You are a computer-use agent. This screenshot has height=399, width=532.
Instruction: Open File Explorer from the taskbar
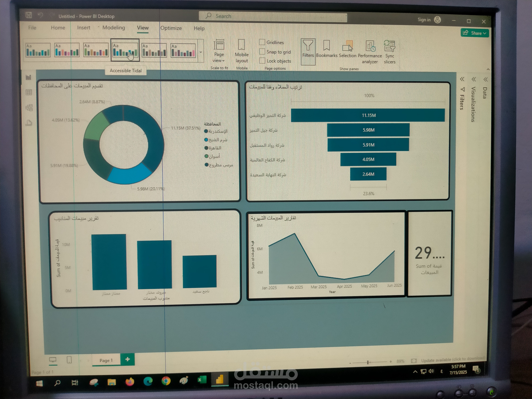click(x=112, y=382)
